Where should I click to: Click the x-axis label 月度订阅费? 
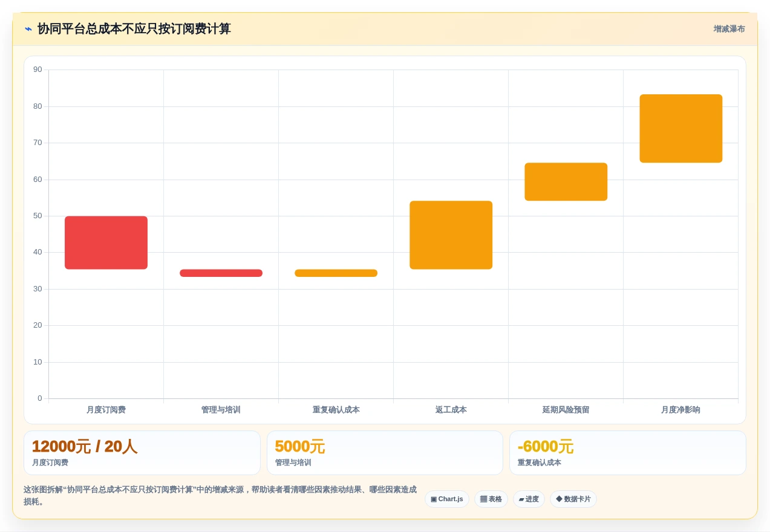[x=106, y=410]
